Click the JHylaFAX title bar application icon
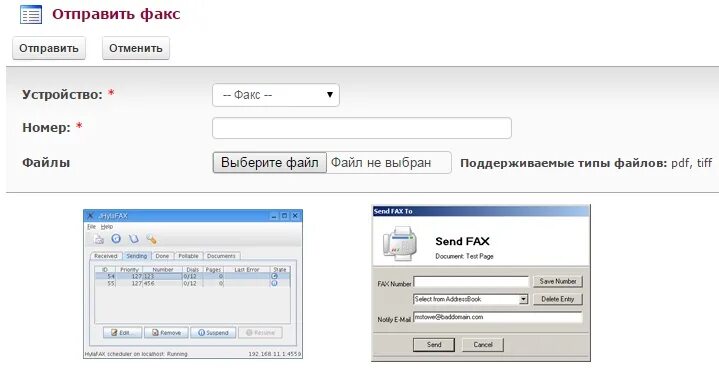The height and width of the screenshot is (377, 719). coord(90,216)
